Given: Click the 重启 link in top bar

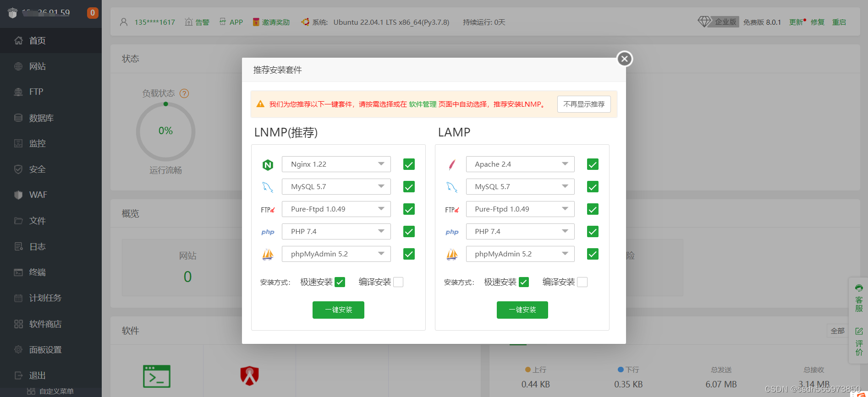Looking at the screenshot, I should click(x=839, y=22).
